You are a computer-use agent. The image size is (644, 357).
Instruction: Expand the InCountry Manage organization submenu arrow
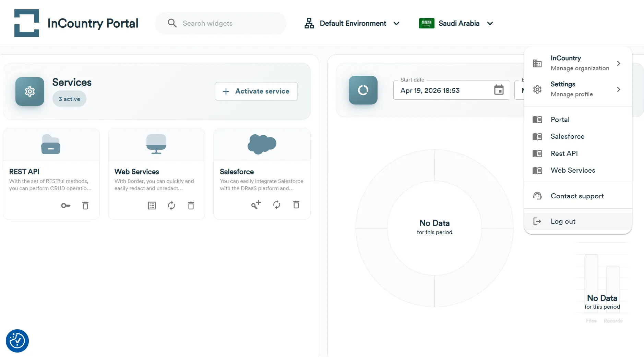click(x=619, y=63)
